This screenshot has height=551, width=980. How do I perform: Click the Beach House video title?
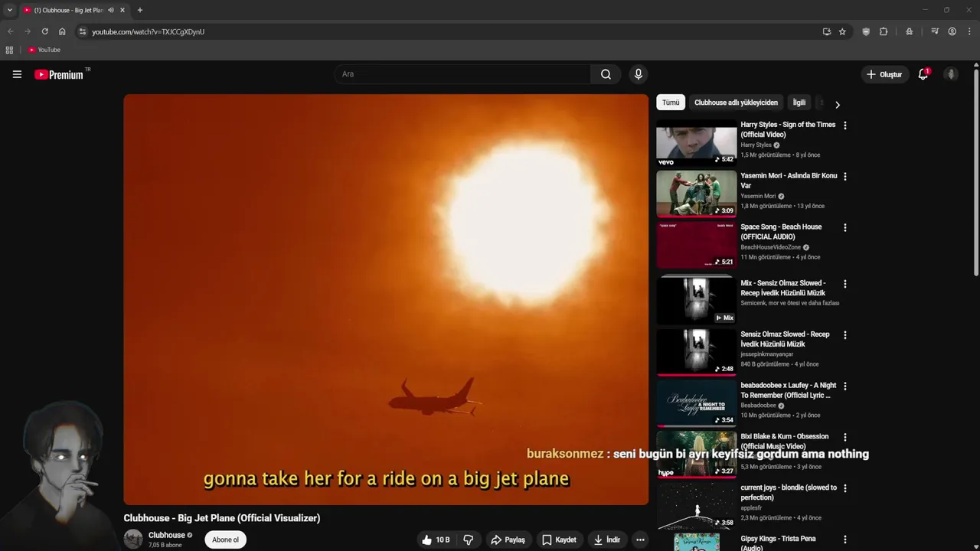point(781,232)
